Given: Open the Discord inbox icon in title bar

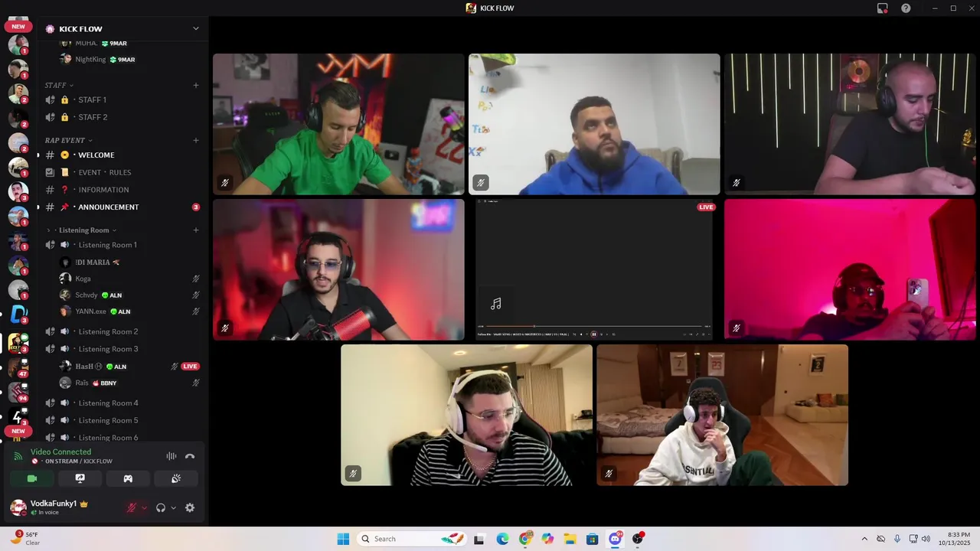Looking at the screenshot, I should tap(882, 8).
